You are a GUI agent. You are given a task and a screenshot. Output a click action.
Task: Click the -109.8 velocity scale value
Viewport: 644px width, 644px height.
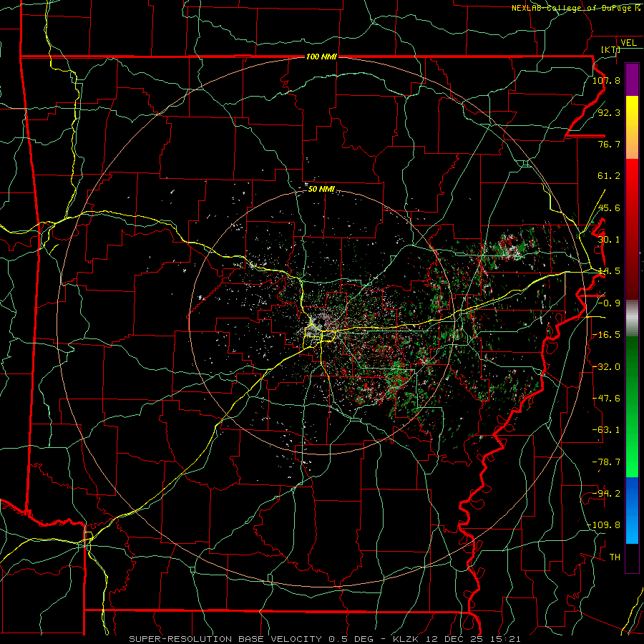coord(604,525)
